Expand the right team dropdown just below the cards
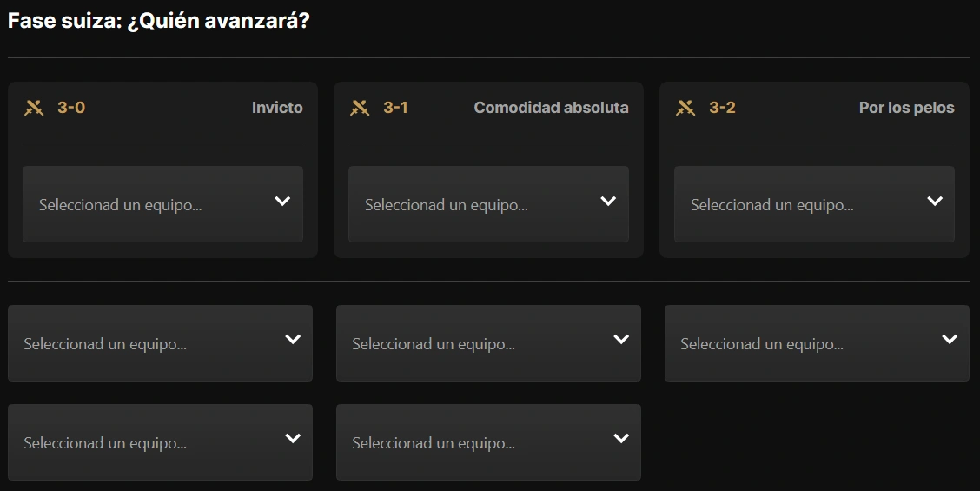The image size is (980, 491). [x=817, y=343]
